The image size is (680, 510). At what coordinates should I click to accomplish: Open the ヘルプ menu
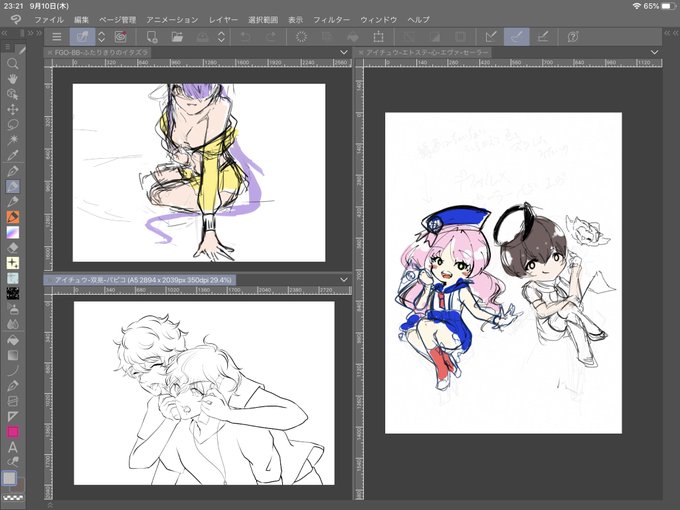418,20
